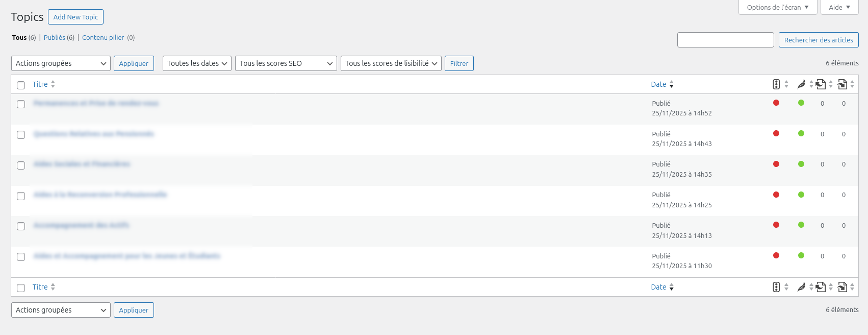Open the Toutes les dates dropdown
Image resolution: width=868 pixels, height=335 pixels.
pyautogui.click(x=196, y=63)
